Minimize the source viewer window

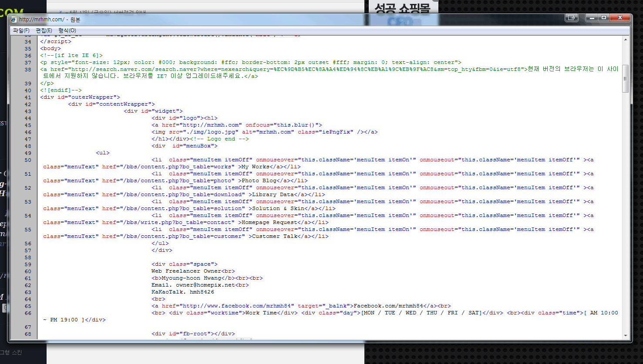pyautogui.click(x=591, y=18)
